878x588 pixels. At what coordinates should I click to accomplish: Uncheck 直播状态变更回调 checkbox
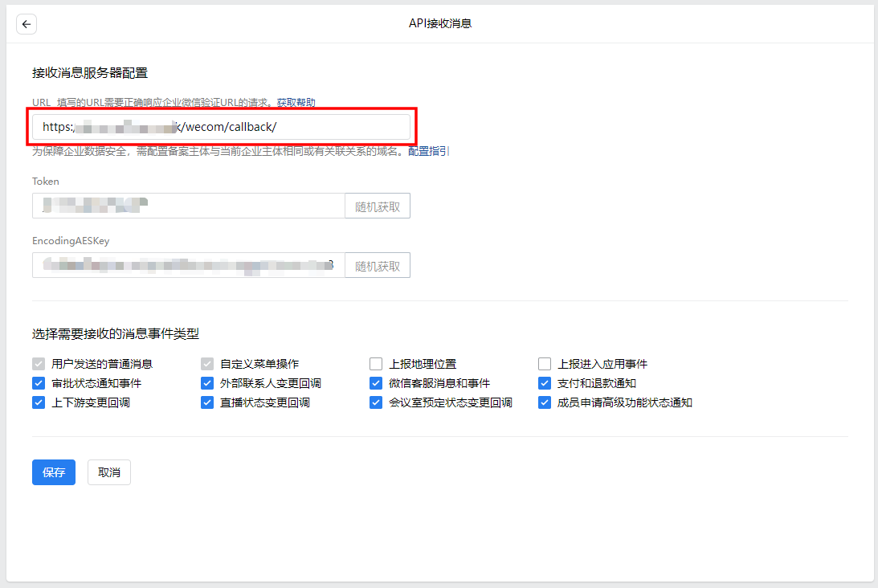(x=207, y=402)
